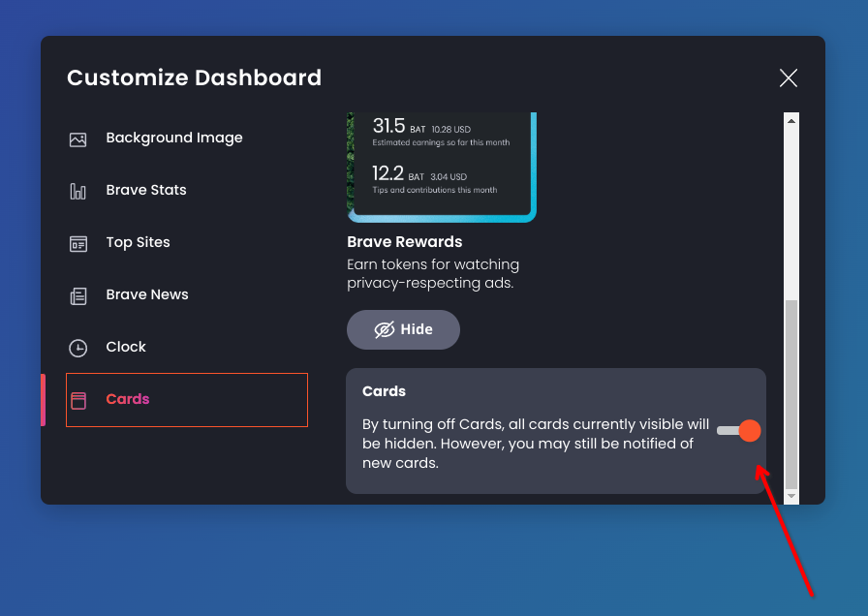Viewport: 868px width, 616px height.
Task: Open the Background Image settings label
Action: pos(174,139)
